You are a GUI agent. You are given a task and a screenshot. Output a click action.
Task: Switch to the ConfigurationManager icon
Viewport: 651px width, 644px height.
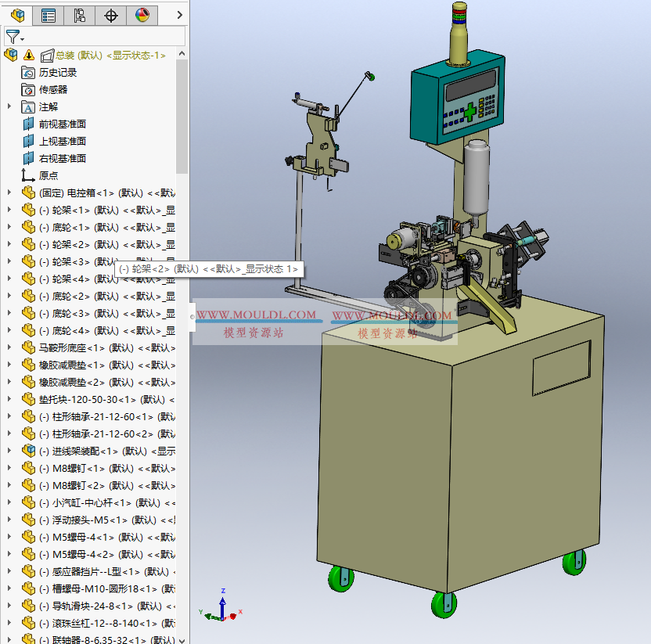[79, 15]
